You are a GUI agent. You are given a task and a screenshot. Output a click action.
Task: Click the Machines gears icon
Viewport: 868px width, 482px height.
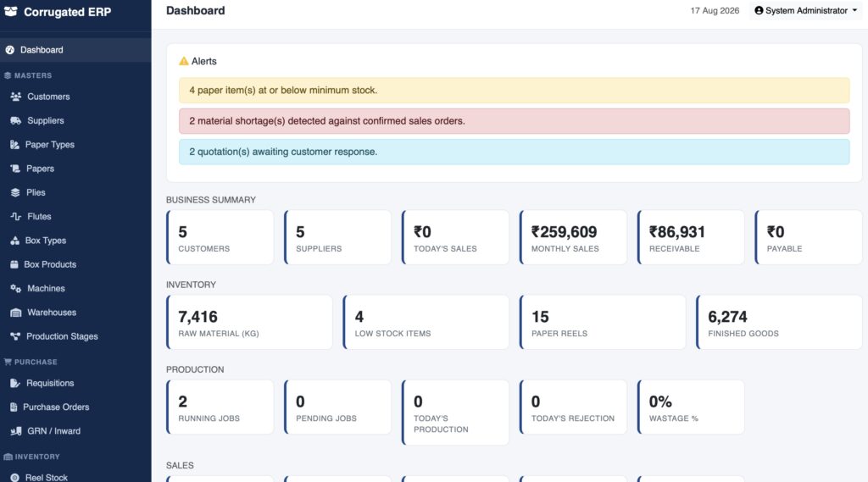pyautogui.click(x=15, y=289)
